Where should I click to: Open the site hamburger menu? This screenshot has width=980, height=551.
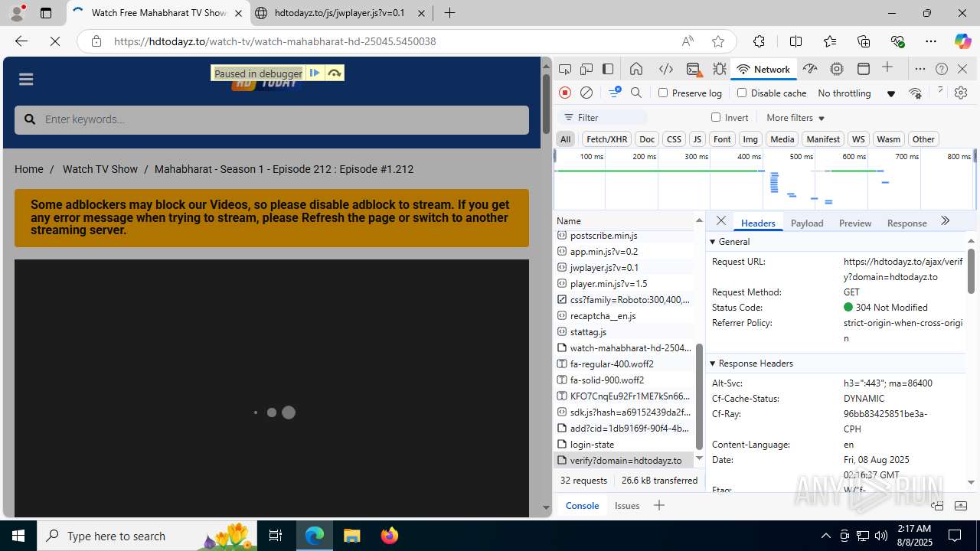[x=26, y=80]
